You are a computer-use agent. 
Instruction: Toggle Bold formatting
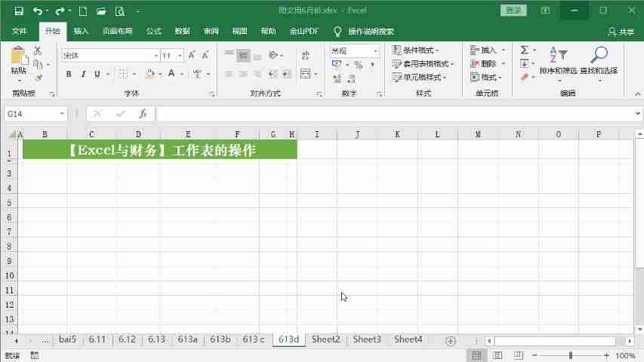pyautogui.click(x=69, y=74)
